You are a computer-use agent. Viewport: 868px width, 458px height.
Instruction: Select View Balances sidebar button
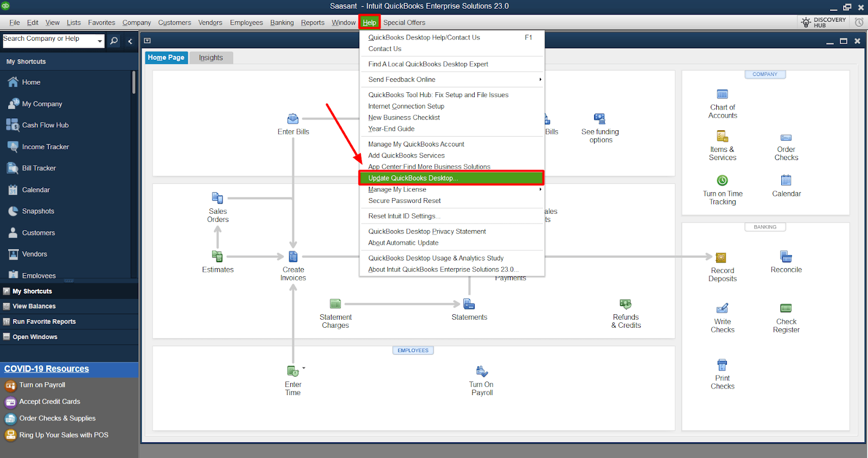point(69,306)
